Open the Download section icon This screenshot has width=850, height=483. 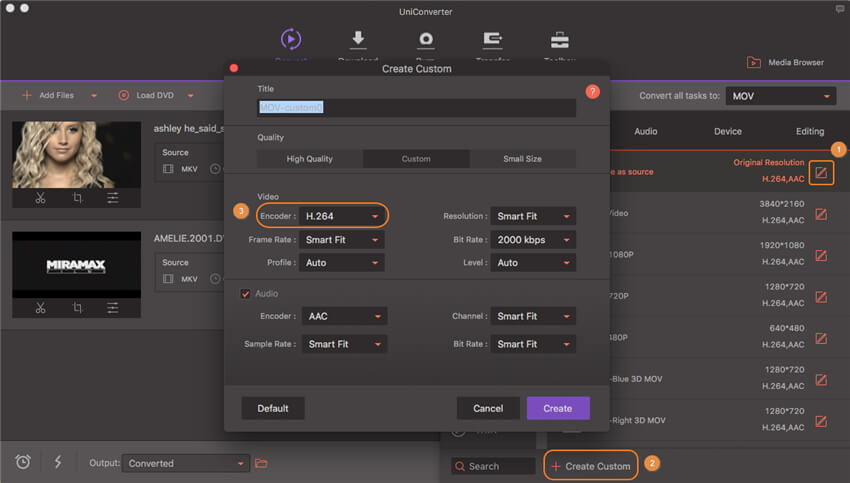click(x=358, y=39)
